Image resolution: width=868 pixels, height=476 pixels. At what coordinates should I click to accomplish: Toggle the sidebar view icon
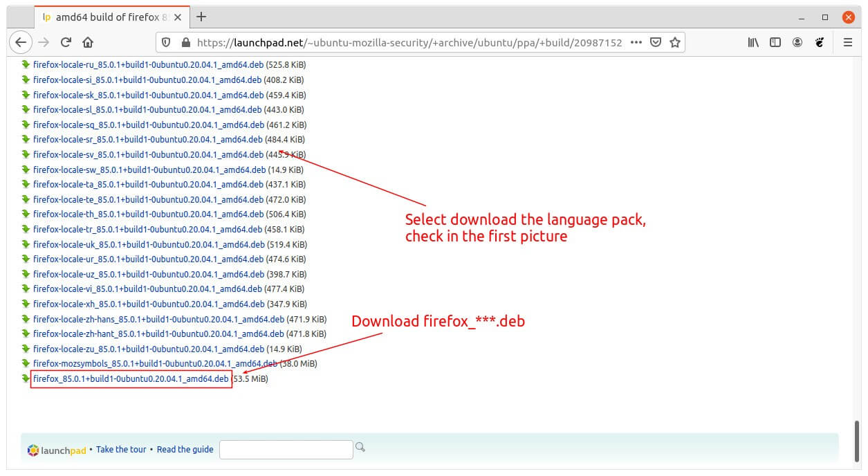point(775,42)
